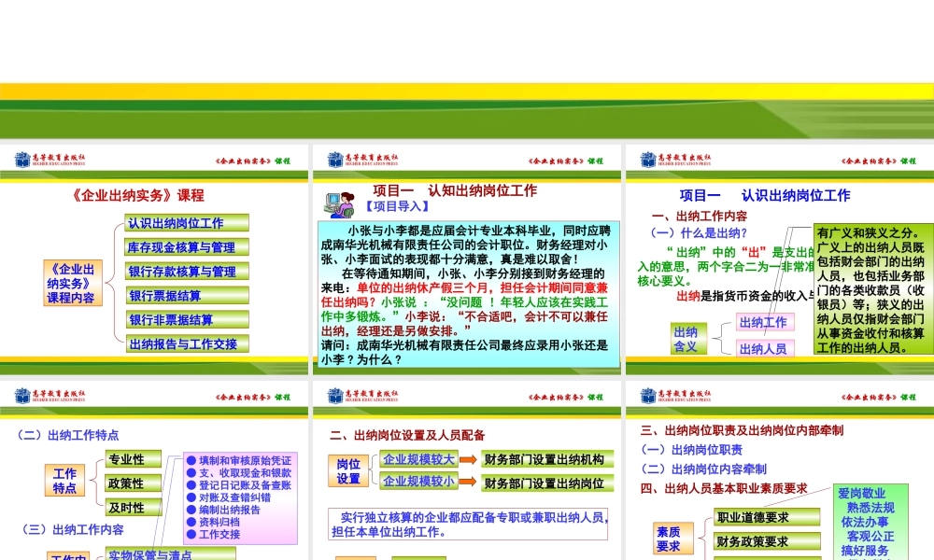
Task: Click the 库存现金核算与管理 item
Action: pos(187,245)
